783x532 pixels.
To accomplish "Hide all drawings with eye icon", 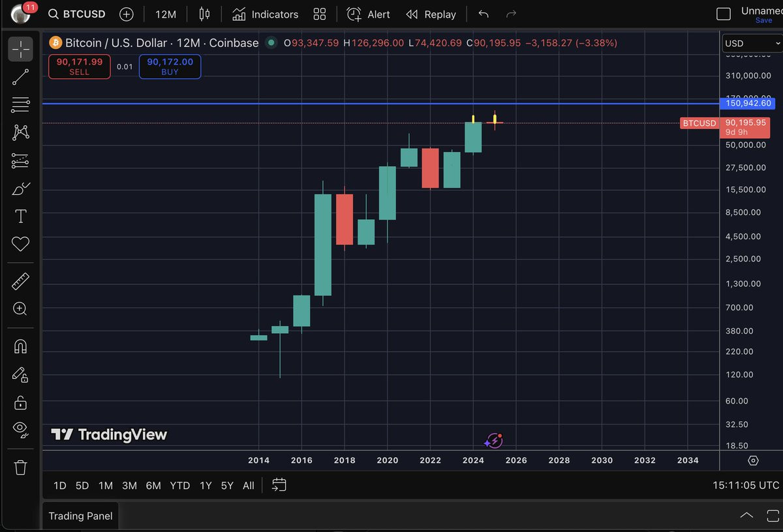I will click(20, 429).
